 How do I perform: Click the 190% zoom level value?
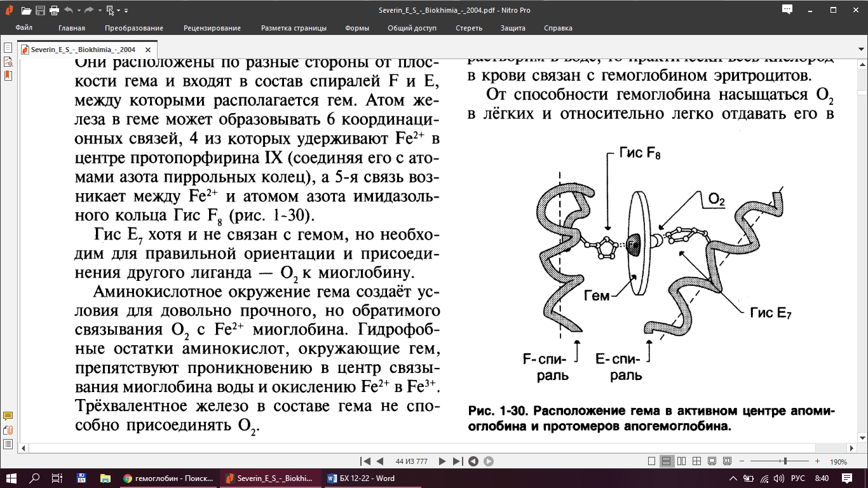click(839, 462)
